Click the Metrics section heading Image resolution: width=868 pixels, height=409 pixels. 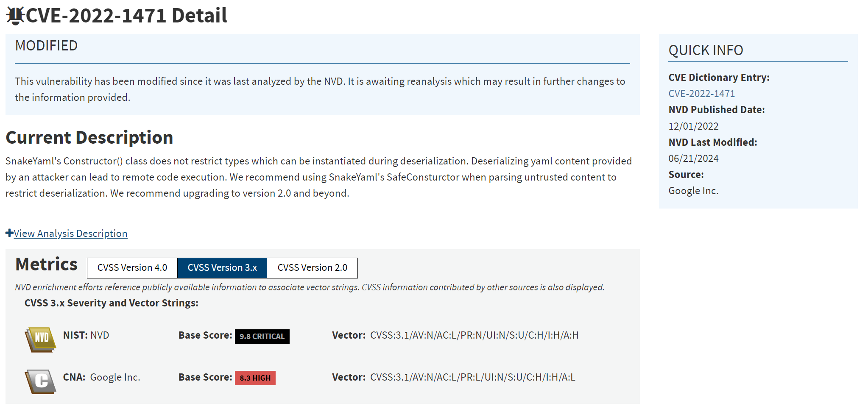coord(47,264)
